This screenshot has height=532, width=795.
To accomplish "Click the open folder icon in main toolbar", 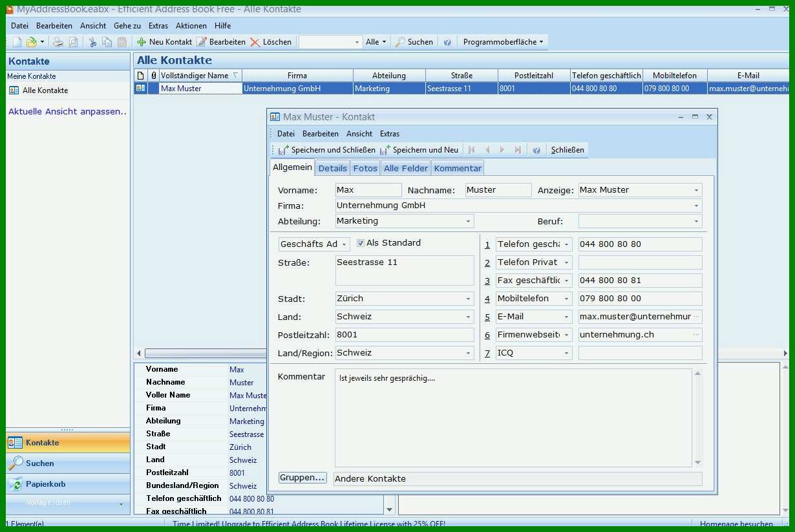I will (31, 42).
